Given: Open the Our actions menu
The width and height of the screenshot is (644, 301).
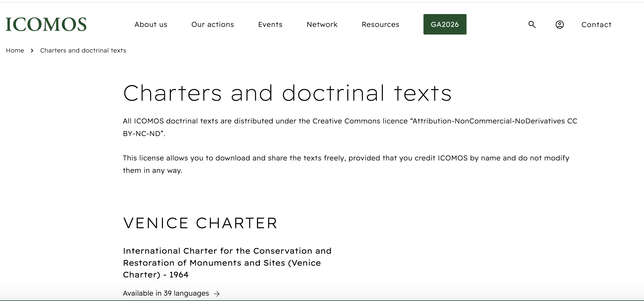Looking at the screenshot, I should (x=212, y=24).
